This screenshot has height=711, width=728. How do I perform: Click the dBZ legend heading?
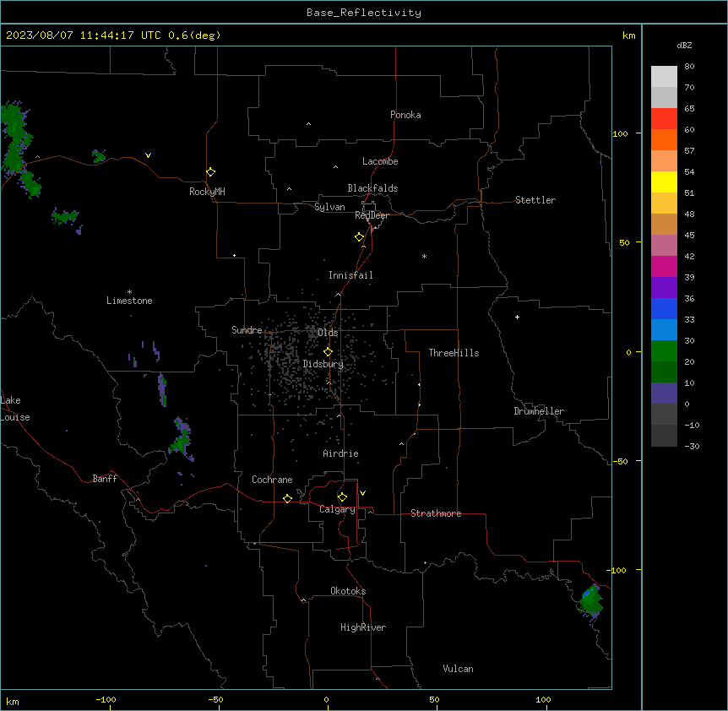(x=684, y=45)
